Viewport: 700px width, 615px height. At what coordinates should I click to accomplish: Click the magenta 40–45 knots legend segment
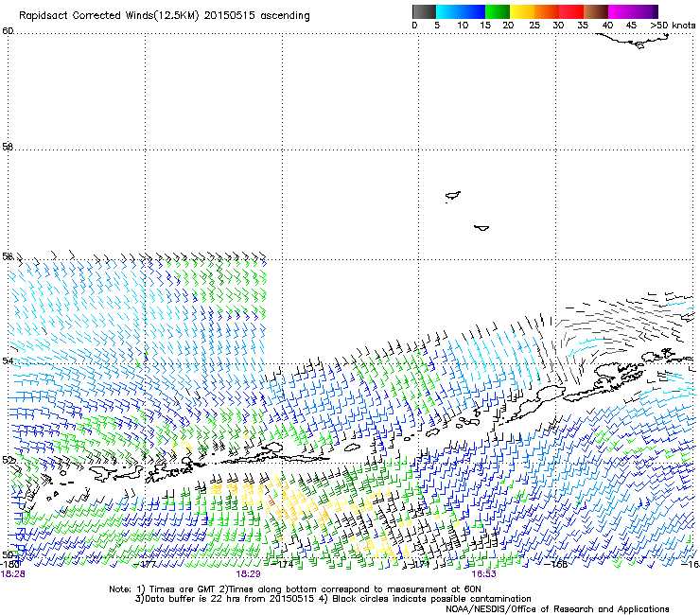coord(621,11)
